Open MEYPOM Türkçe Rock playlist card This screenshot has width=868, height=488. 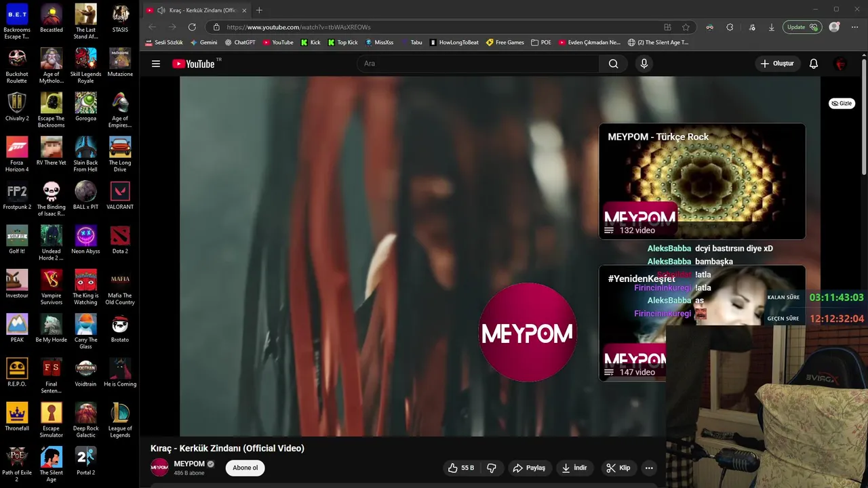click(x=702, y=181)
